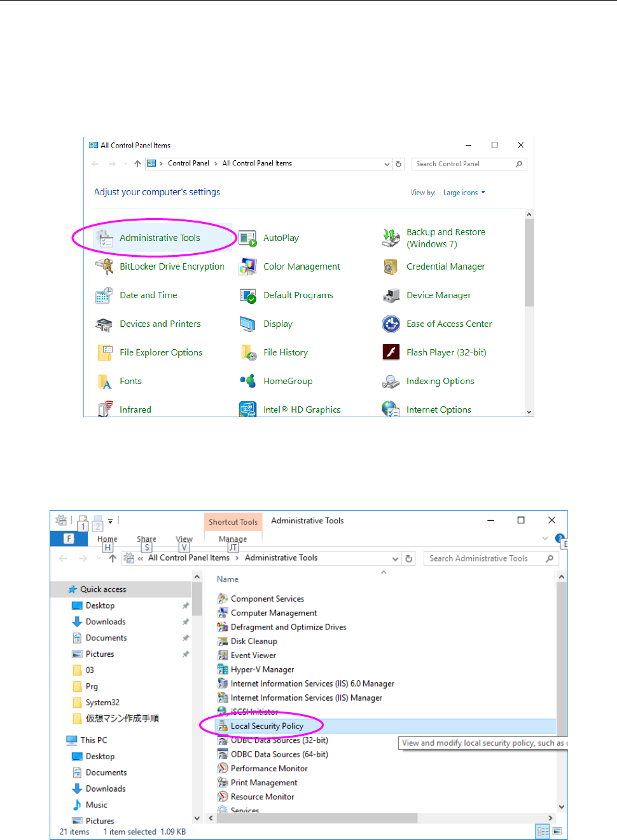The width and height of the screenshot is (617, 840).
Task: Select System32 folder in Quick access
Action: click(102, 703)
